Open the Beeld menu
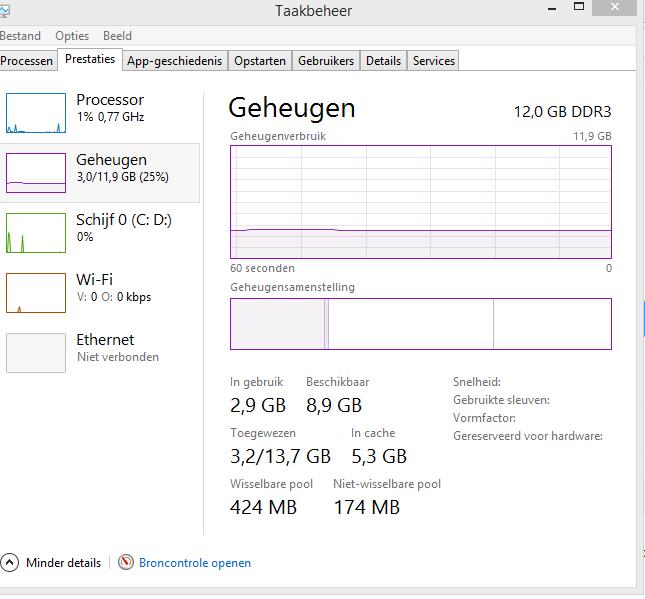The image size is (645, 599). coord(117,36)
